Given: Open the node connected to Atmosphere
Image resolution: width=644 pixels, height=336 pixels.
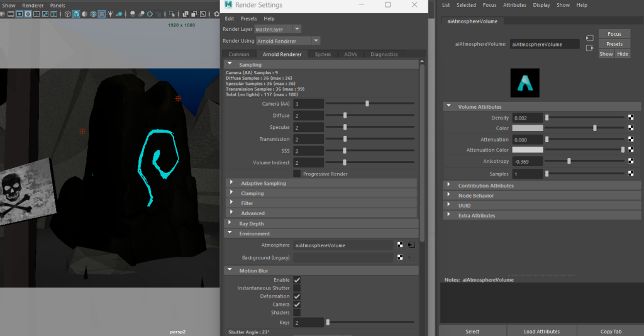Looking at the screenshot, I should tap(411, 245).
